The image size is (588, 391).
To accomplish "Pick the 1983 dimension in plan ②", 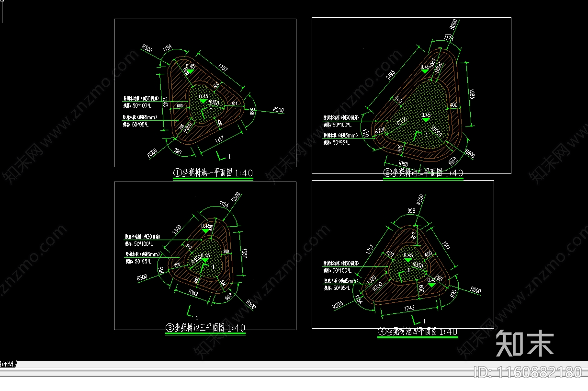I will (472, 93).
